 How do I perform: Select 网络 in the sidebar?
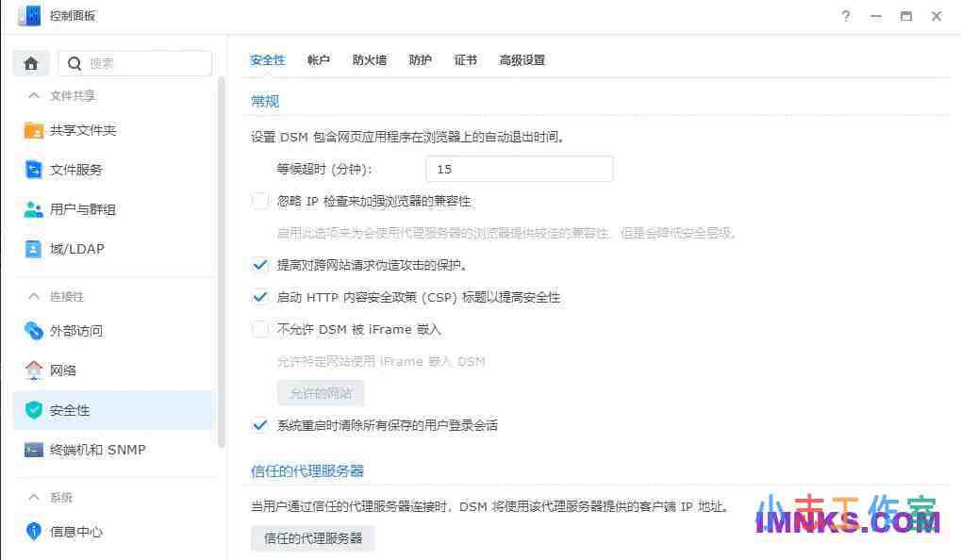[x=70, y=371]
